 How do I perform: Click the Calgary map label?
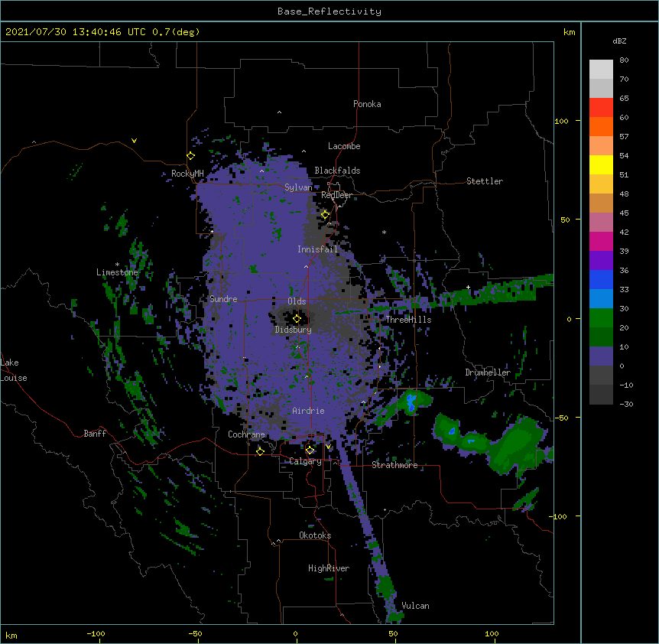click(306, 461)
